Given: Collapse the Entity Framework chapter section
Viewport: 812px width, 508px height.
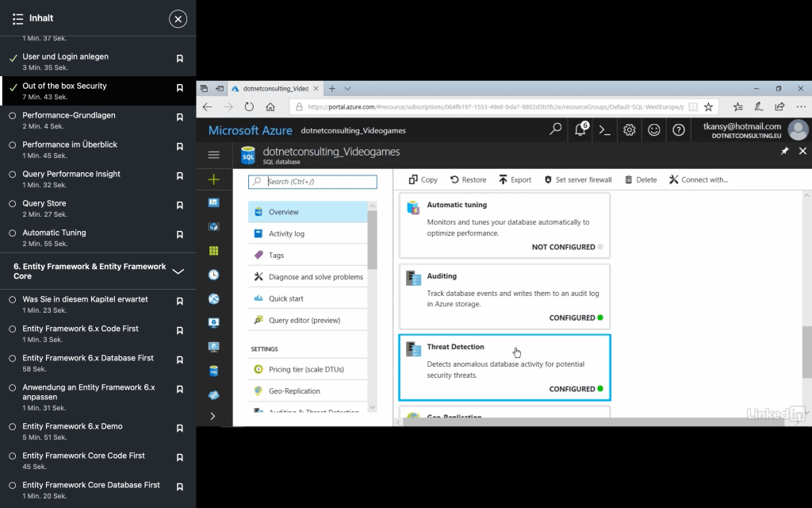Looking at the screenshot, I should pos(178,271).
